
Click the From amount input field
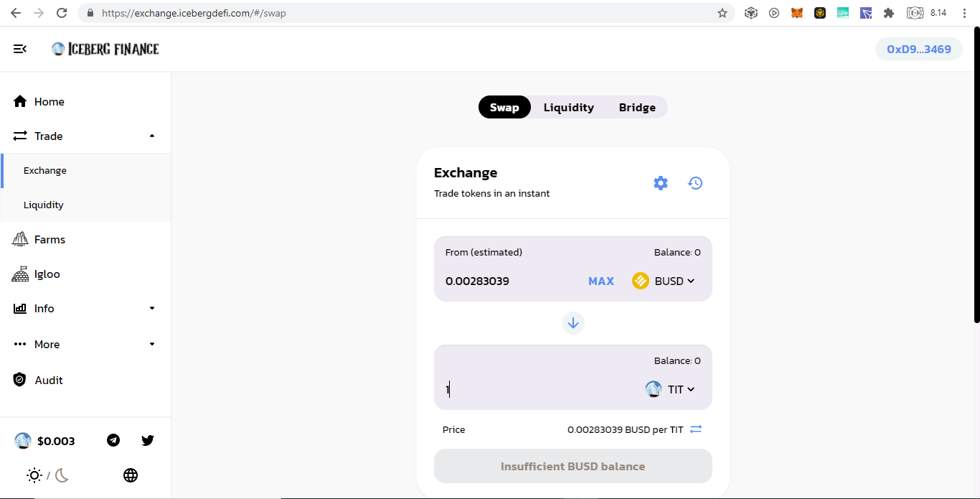[x=512, y=281]
